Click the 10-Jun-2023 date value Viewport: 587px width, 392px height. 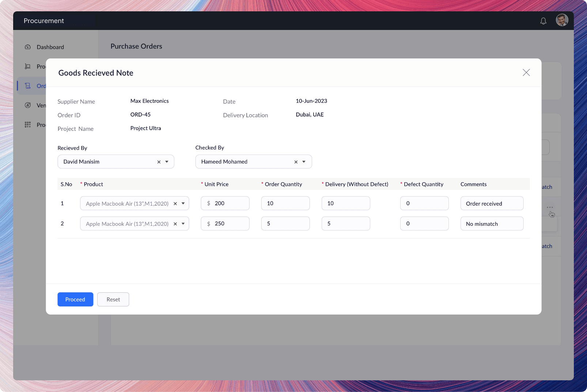click(x=311, y=101)
